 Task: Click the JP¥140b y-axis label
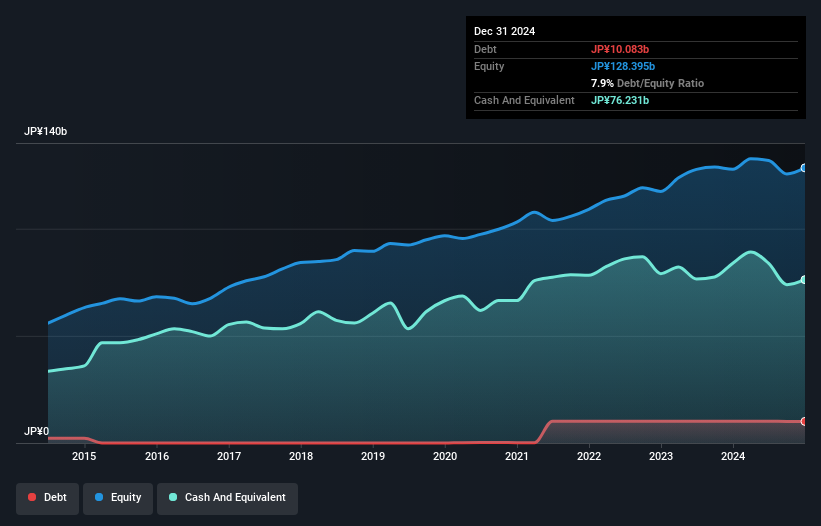[46, 131]
